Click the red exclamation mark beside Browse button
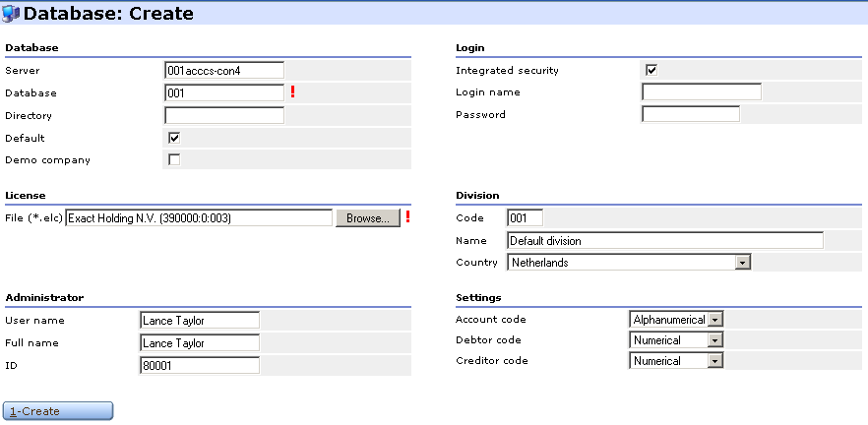The image size is (868, 425). click(x=407, y=216)
